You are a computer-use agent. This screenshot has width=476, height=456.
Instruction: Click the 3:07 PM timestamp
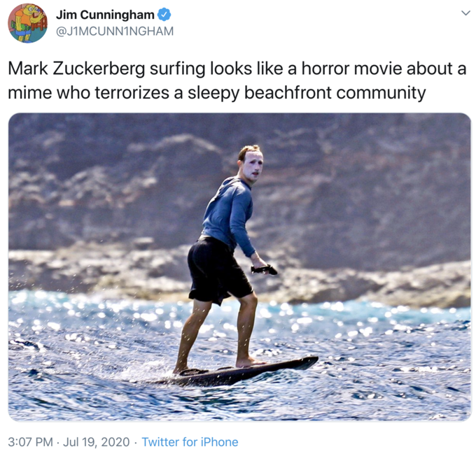point(30,442)
